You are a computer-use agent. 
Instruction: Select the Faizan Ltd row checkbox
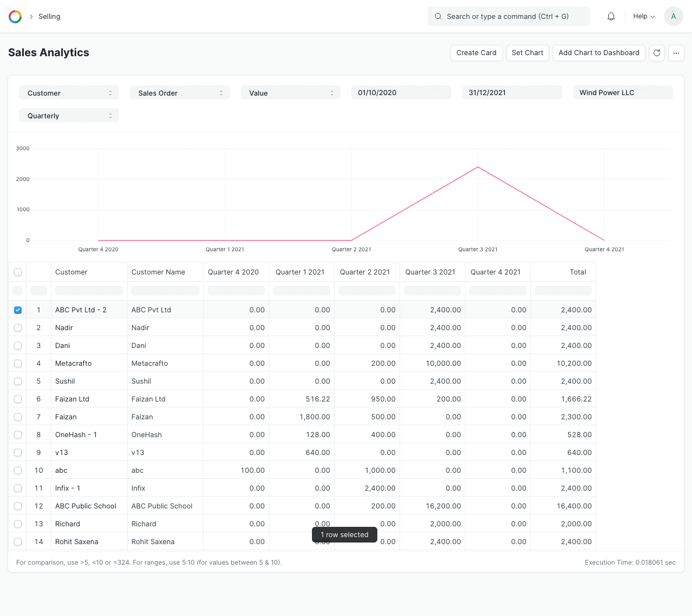[x=18, y=399]
